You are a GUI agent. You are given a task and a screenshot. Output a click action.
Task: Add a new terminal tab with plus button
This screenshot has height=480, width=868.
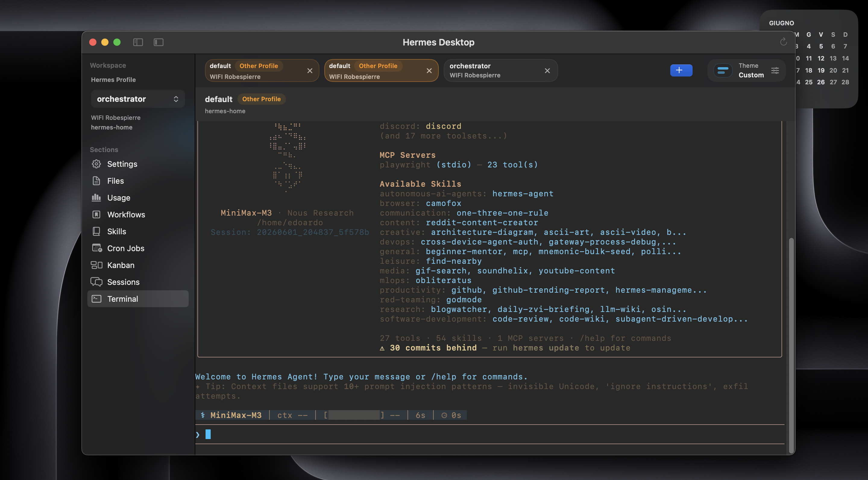[x=681, y=70]
